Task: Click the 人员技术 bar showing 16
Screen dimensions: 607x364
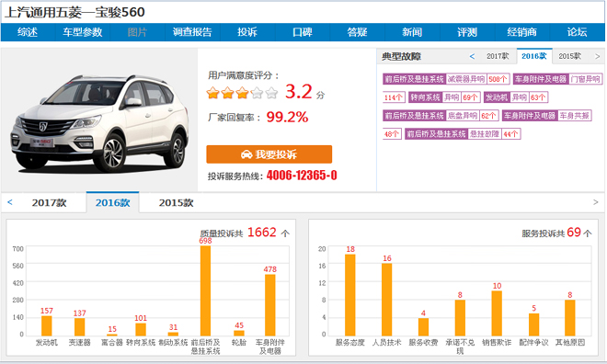Action: click(x=386, y=300)
